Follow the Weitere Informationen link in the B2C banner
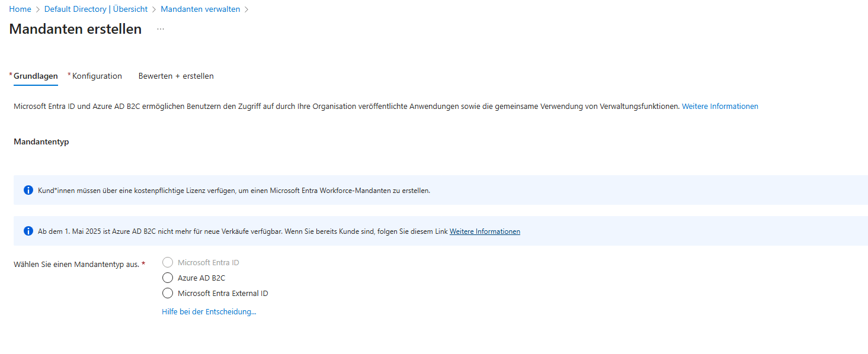 485,231
